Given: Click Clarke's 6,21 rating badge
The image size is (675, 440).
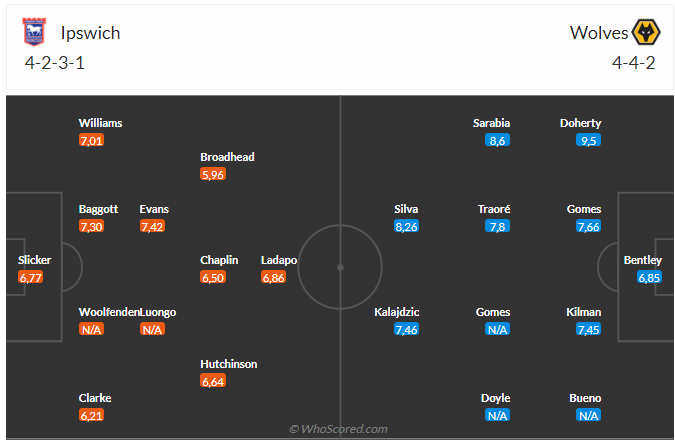Looking at the screenshot, I should 91,415.
